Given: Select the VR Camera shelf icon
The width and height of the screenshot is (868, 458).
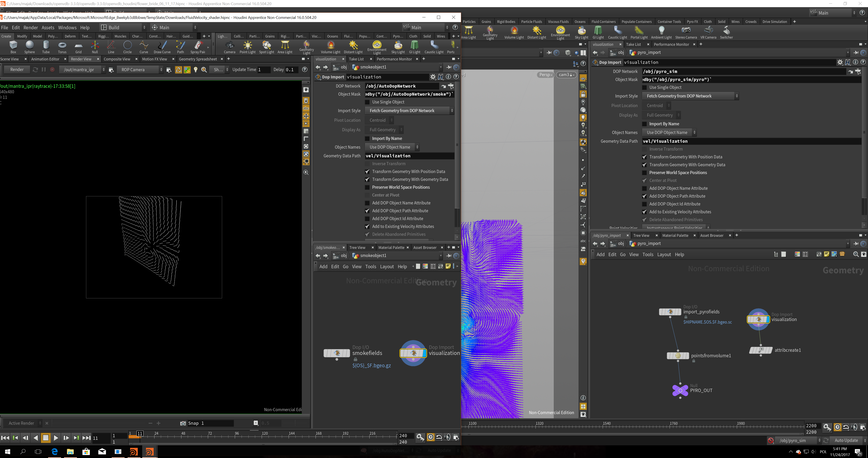Looking at the screenshot, I should tap(708, 33).
